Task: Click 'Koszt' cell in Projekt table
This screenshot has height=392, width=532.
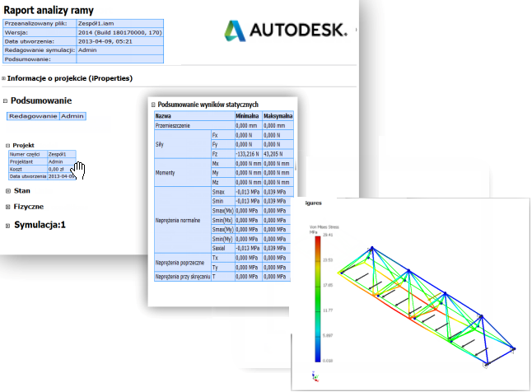Action: point(28,169)
